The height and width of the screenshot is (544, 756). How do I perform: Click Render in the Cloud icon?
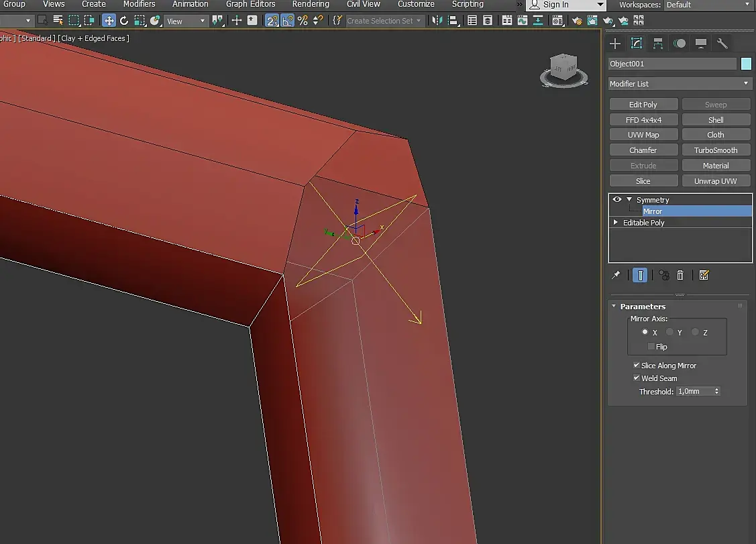tap(623, 21)
